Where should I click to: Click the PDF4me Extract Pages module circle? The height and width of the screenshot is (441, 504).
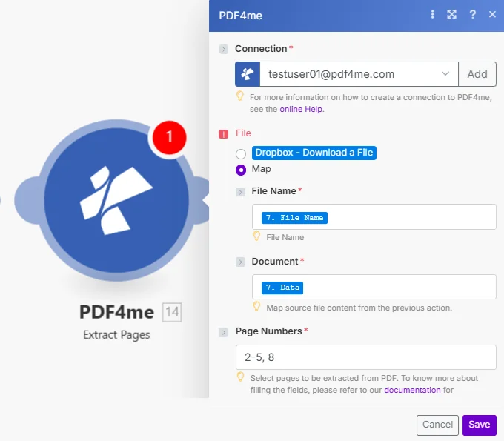[x=116, y=200]
